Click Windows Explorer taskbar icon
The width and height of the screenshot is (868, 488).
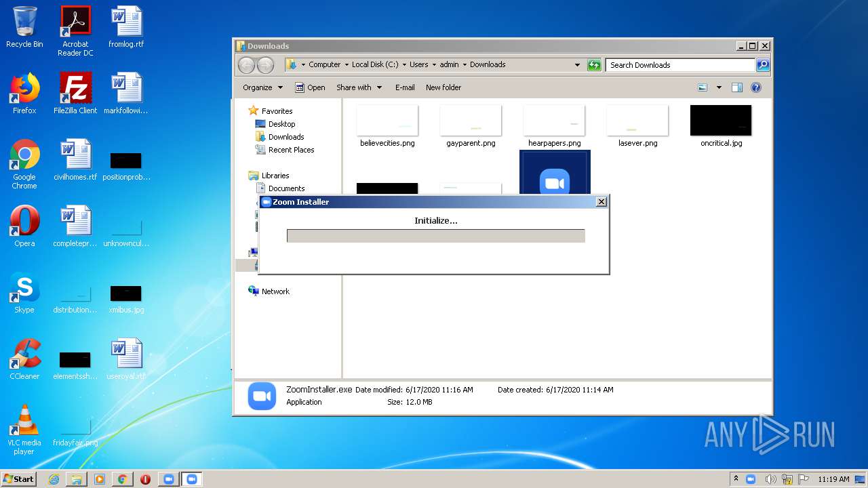pyautogui.click(x=77, y=479)
